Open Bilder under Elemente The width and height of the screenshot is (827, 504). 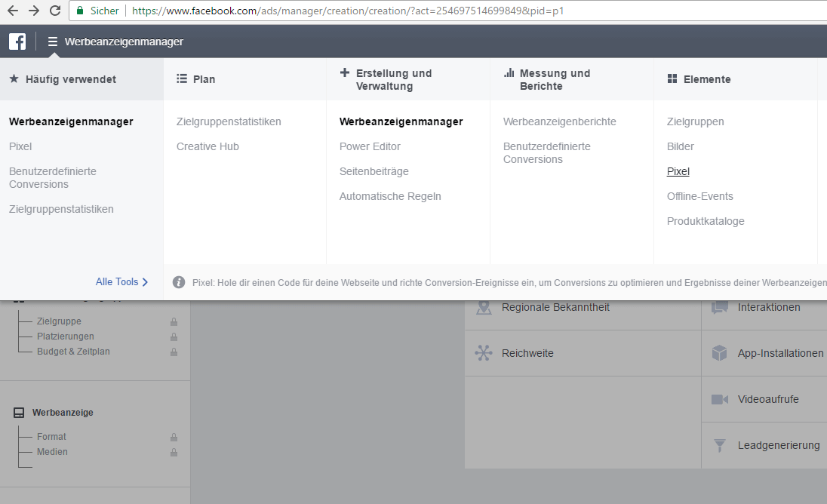click(x=681, y=146)
